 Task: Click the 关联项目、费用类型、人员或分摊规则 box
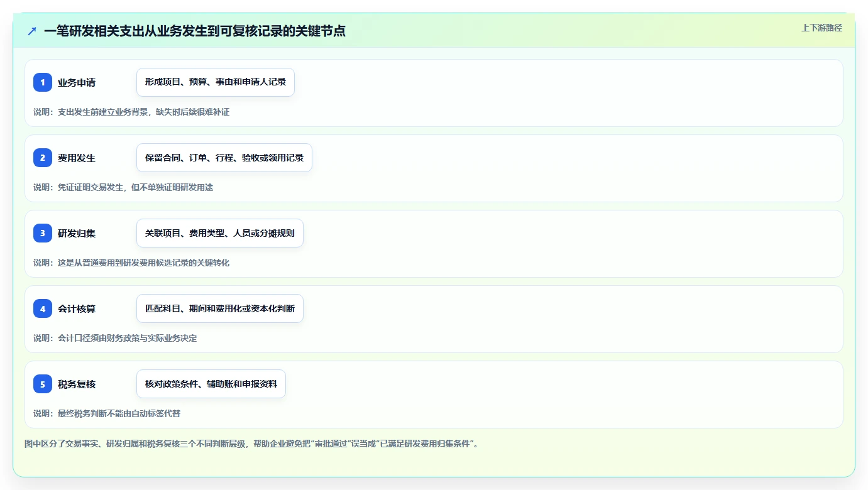coord(220,233)
